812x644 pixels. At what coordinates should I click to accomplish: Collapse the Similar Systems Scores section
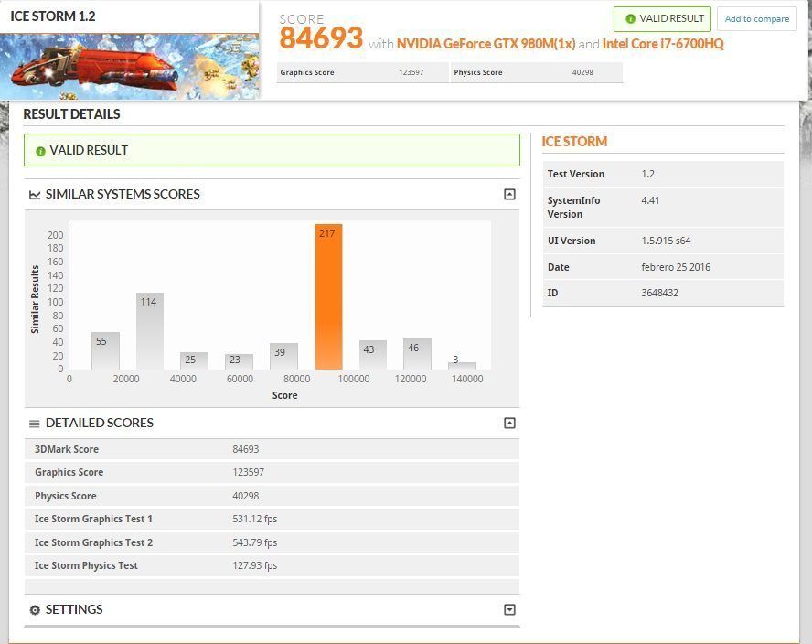click(x=509, y=194)
